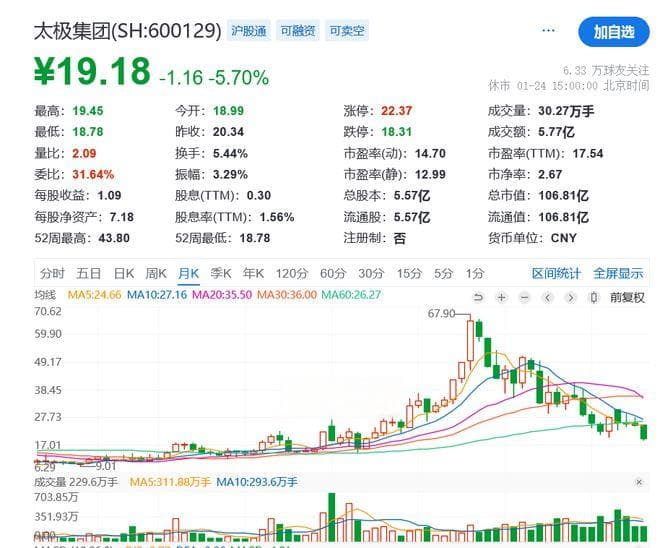Click the stock title 太极集团(SH:600129)
This screenshot has height=548, width=660.
point(128,31)
